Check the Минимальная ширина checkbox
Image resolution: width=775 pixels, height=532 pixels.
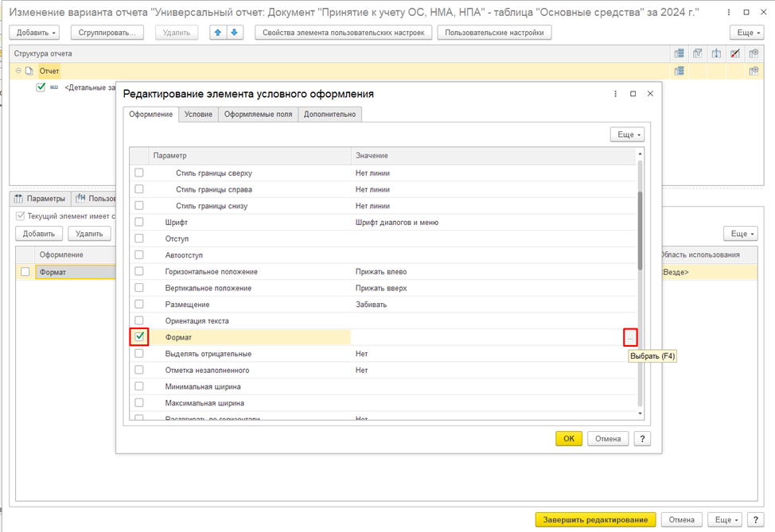(x=139, y=386)
